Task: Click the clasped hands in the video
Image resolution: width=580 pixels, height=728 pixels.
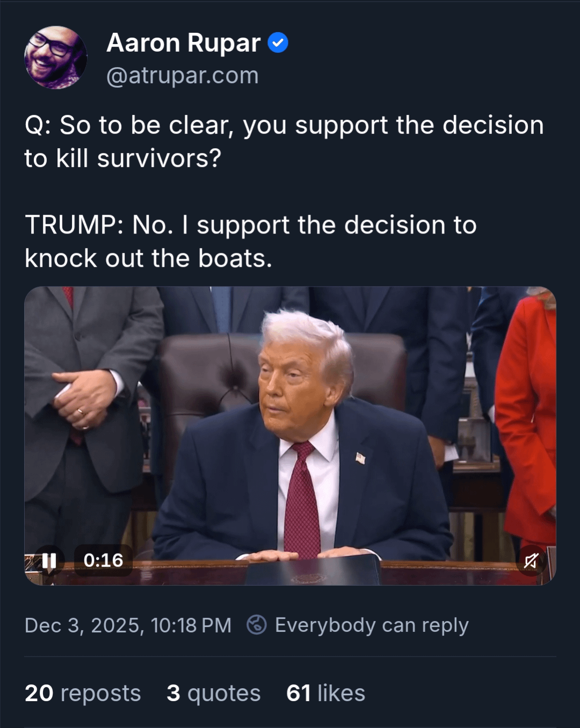Action: click(85, 399)
